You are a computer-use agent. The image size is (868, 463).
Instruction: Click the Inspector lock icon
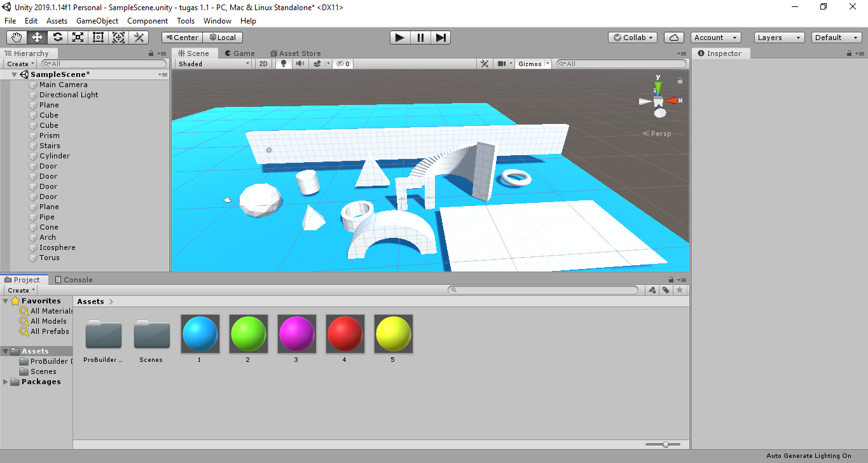[850, 53]
